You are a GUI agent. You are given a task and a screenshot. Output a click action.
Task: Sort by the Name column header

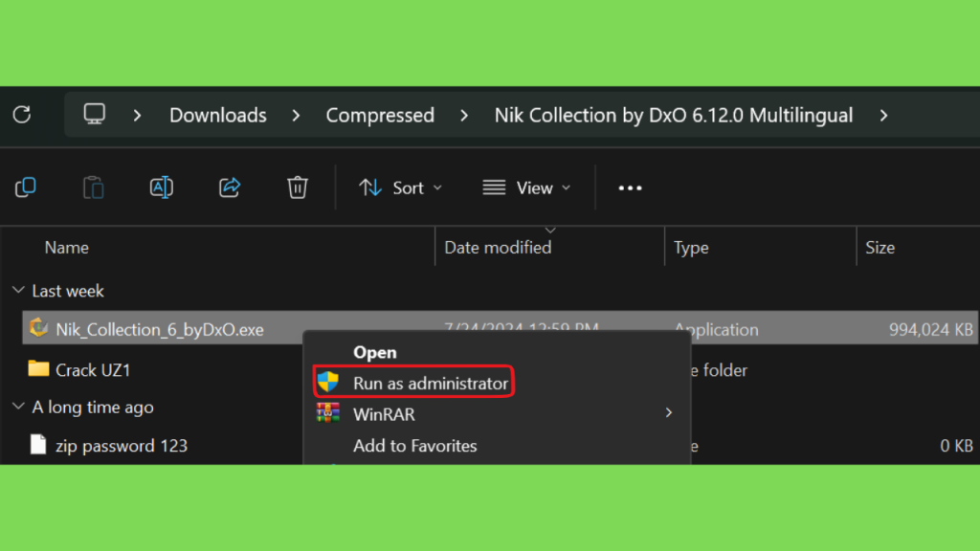[x=67, y=248]
